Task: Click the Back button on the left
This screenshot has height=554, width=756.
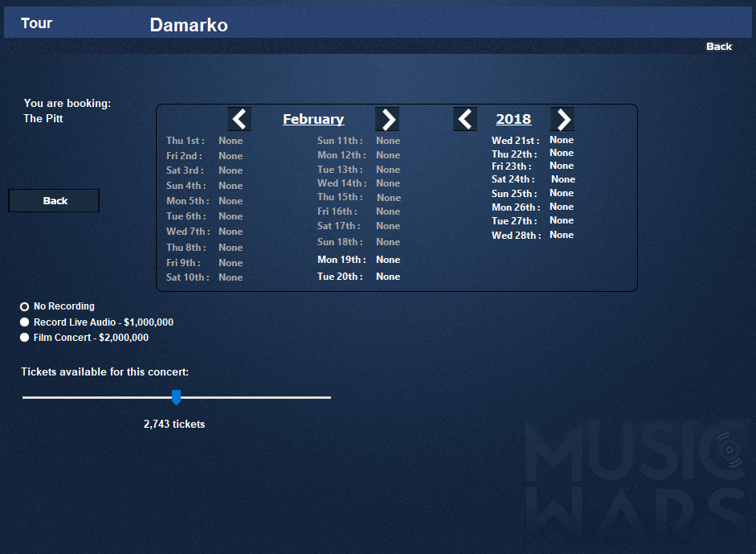Action: point(53,200)
